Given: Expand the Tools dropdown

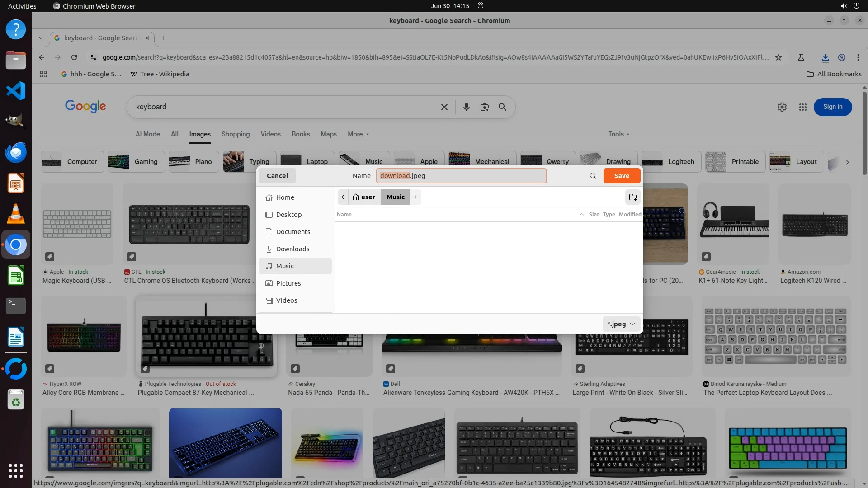Looking at the screenshot, I should pyautogui.click(x=618, y=134).
